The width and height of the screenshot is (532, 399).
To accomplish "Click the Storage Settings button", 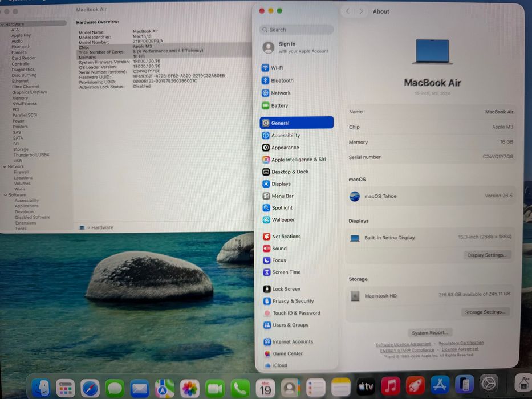I will (x=485, y=312).
